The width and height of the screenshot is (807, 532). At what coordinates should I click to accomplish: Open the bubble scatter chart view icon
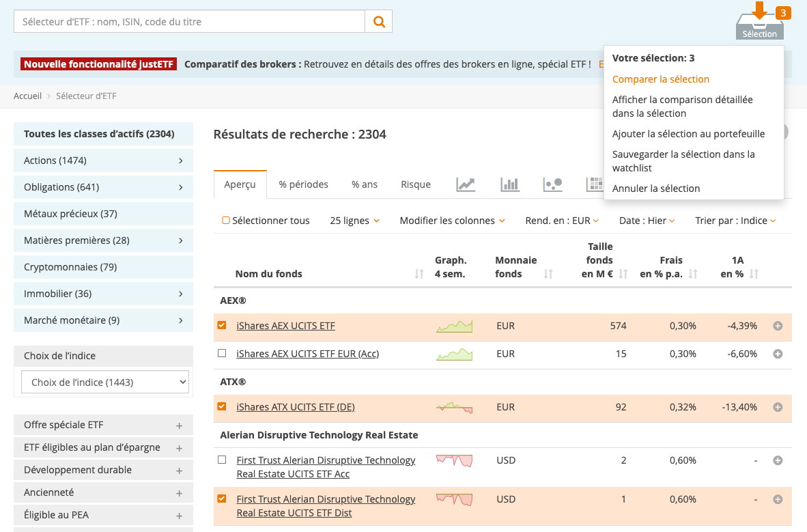tap(552, 184)
